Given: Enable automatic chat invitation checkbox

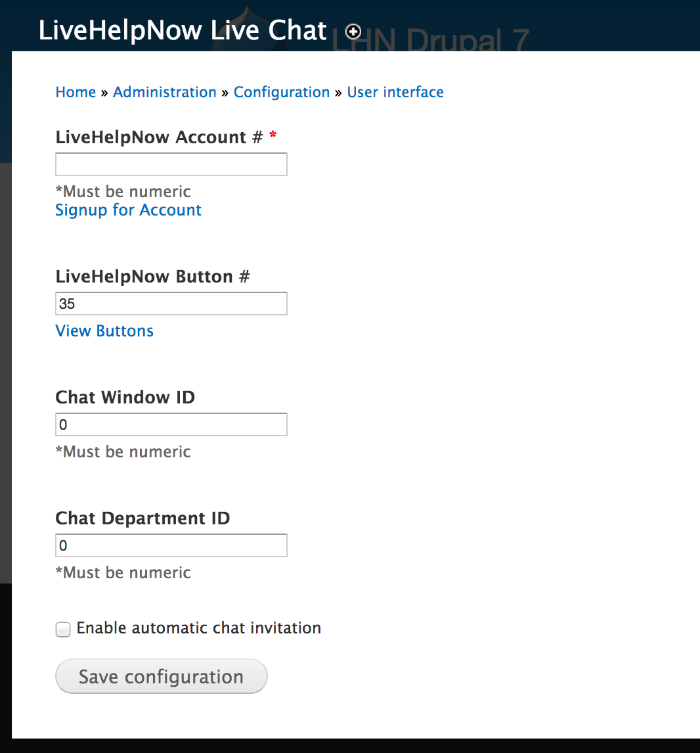Looking at the screenshot, I should coord(63,629).
